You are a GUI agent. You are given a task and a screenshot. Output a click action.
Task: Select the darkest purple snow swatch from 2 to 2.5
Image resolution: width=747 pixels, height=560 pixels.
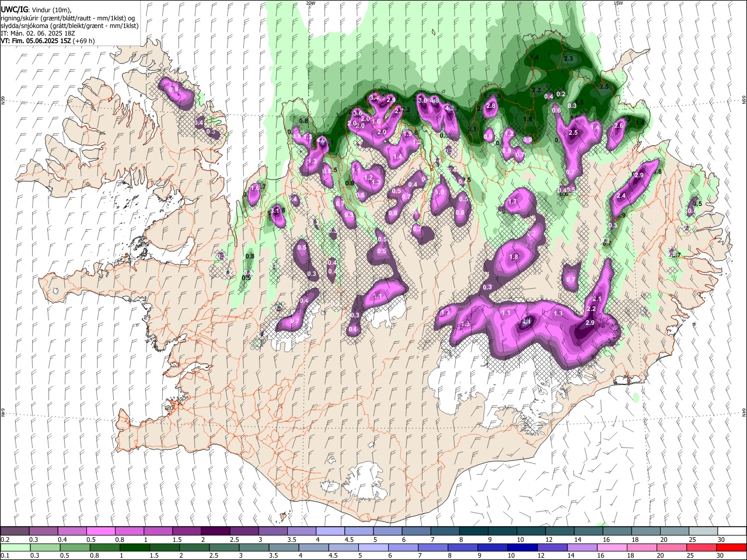215,531
